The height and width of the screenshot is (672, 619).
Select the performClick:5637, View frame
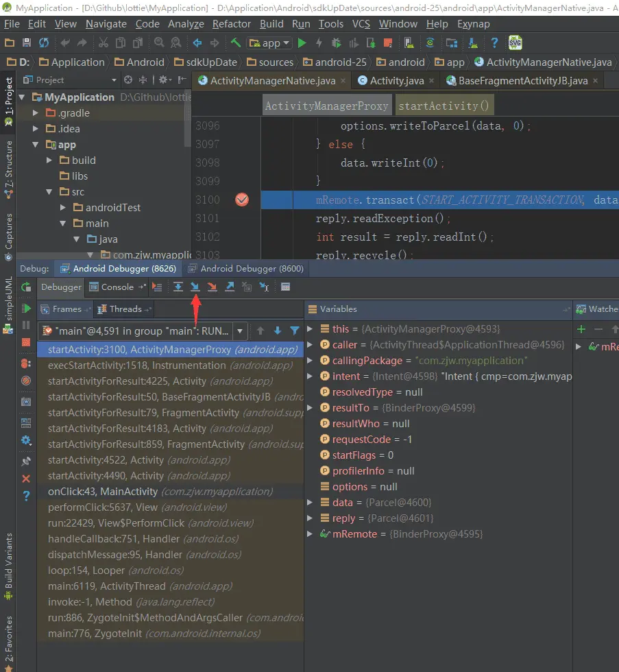[171, 507]
